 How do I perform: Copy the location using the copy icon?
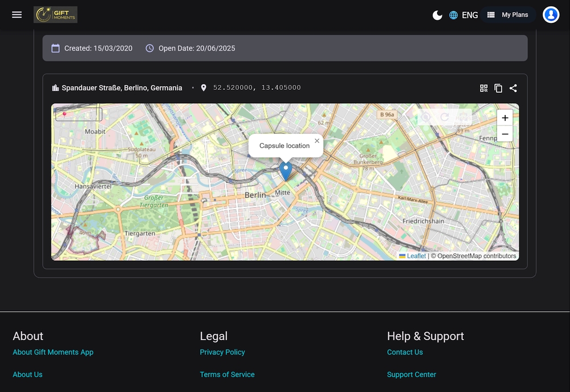(x=498, y=88)
